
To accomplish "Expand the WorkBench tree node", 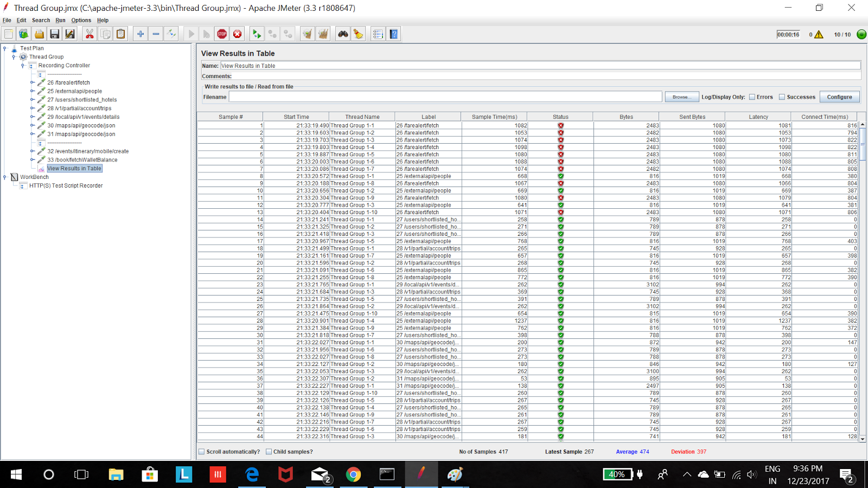I will (5, 177).
